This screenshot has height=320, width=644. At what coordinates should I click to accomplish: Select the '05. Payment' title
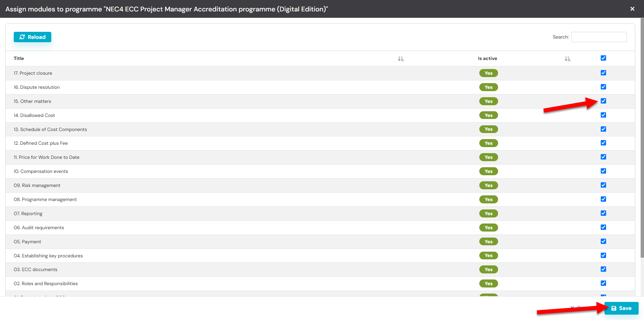(28, 242)
